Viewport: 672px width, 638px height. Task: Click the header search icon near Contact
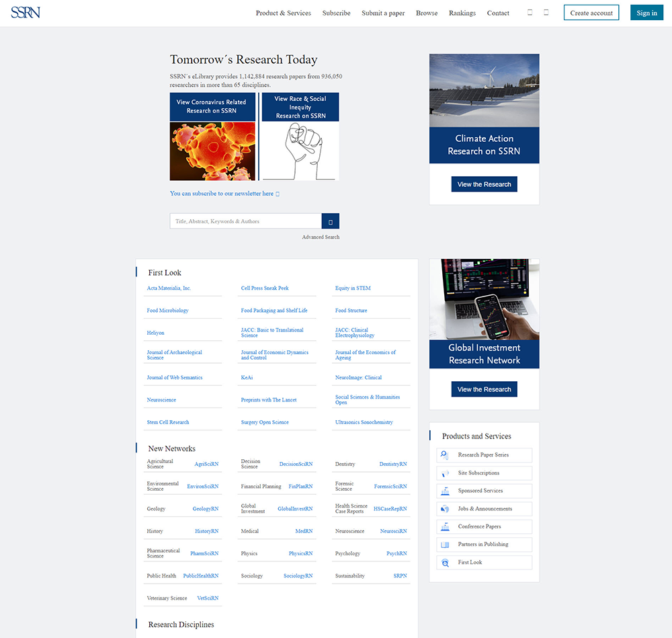[529, 11]
